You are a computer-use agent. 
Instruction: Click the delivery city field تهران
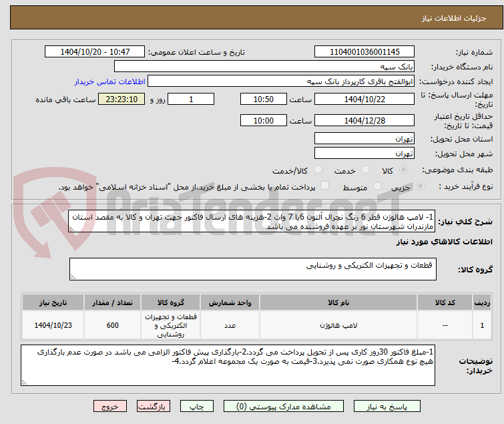[364, 154]
